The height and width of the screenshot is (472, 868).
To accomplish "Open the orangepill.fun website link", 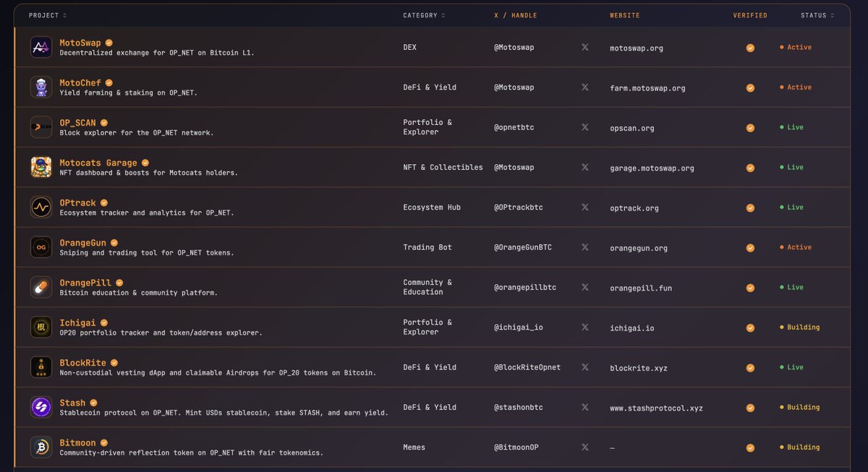I will (641, 288).
